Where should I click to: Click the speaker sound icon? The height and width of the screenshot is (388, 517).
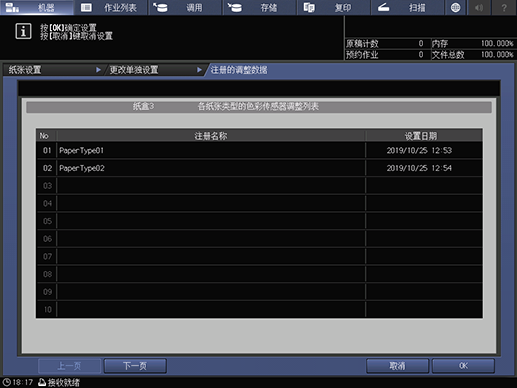click(x=479, y=7)
